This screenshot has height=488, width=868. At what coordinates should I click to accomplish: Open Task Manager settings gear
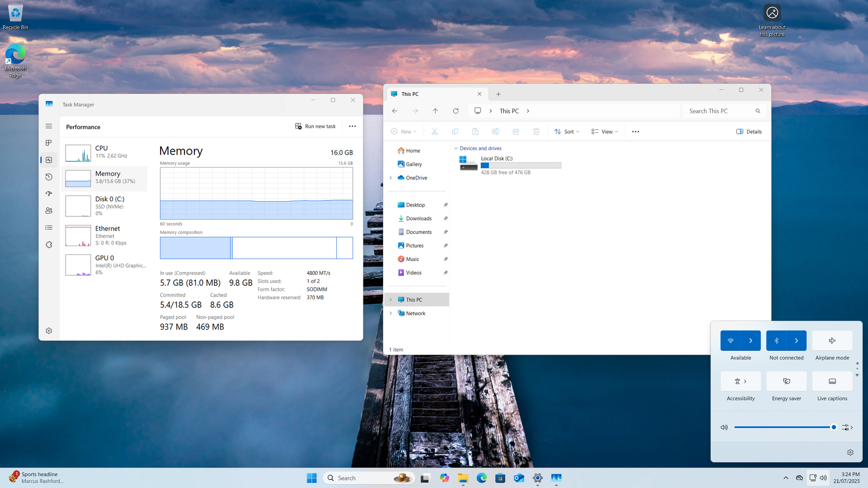tap(49, 331)
